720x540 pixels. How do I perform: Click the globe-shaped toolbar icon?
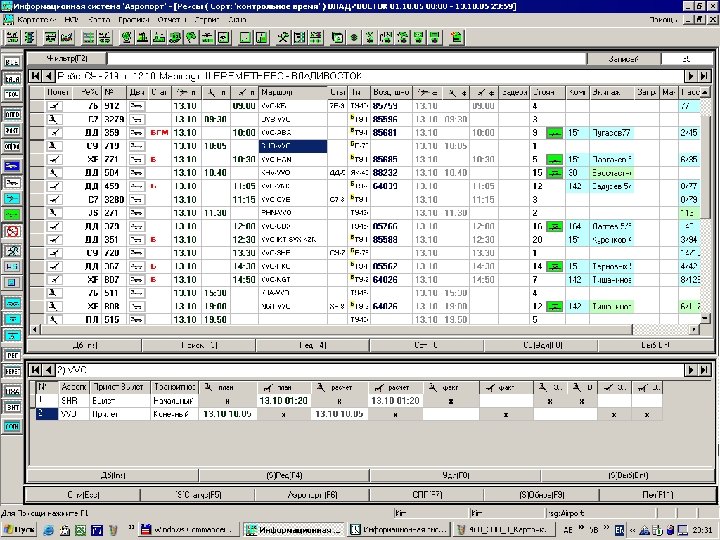(x=125, y=37)
